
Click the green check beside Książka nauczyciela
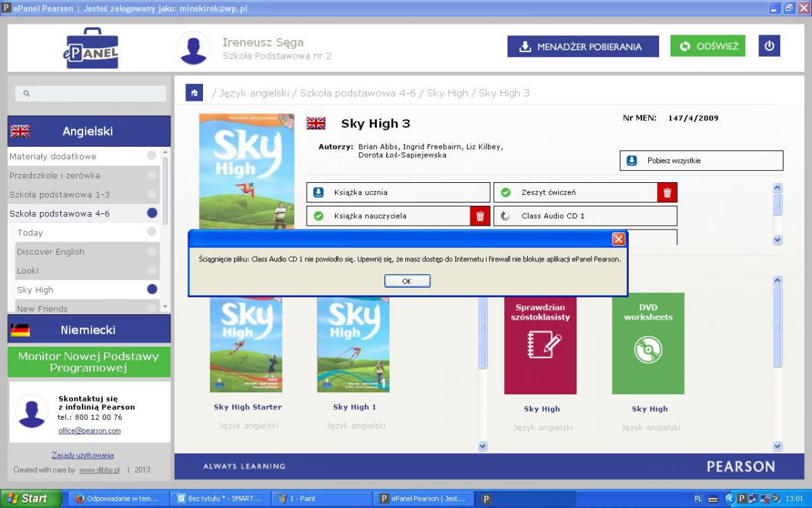pos(319,216)
